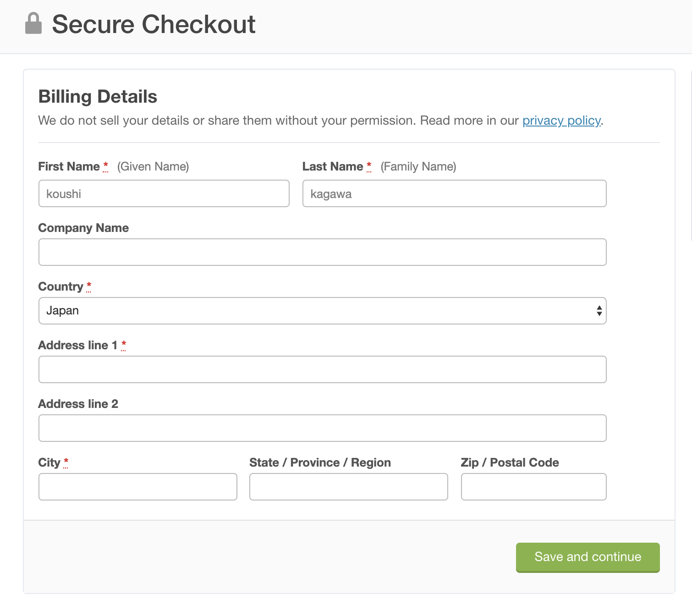Screen dimensions: 692x616
Task: Click the Zip / Postal Code field
Action: 534,487
